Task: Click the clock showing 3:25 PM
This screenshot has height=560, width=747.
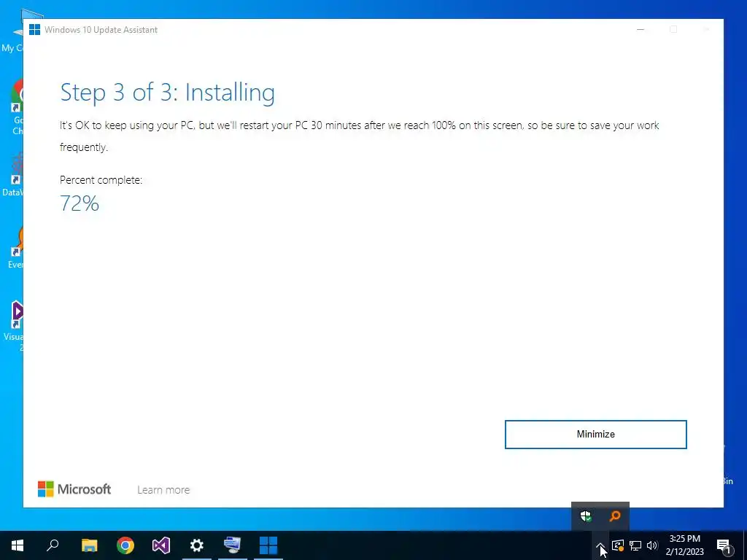Action: [684, 545]
